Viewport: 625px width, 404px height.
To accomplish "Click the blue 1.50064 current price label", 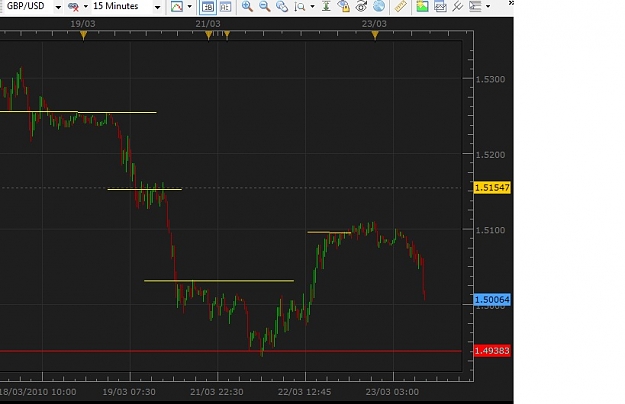I will point(492,299).
